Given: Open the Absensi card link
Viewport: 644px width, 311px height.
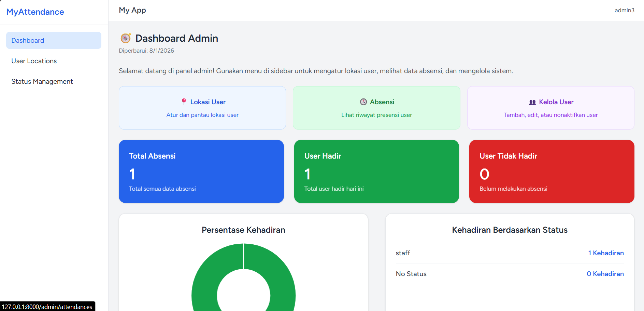Looking at the screenshot, I should 376,108.
